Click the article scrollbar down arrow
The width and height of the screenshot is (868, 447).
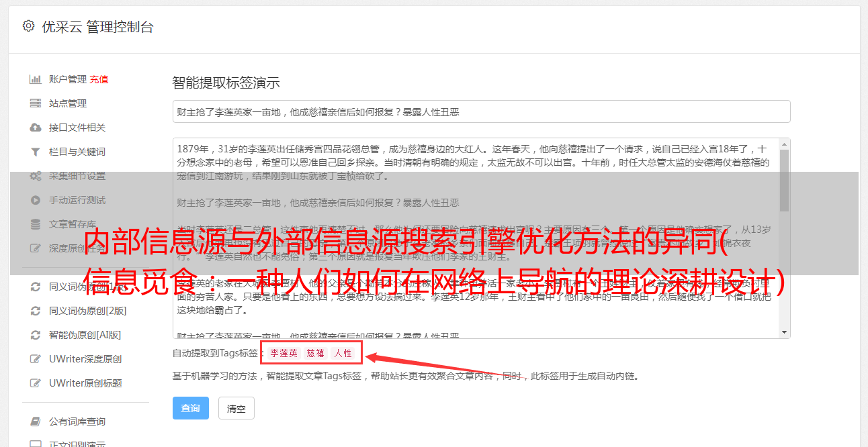[x=784, y=332]
